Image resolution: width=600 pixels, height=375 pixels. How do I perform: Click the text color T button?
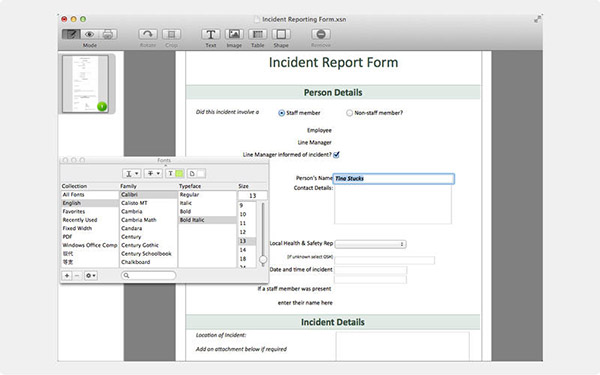(x=171, y=174)
